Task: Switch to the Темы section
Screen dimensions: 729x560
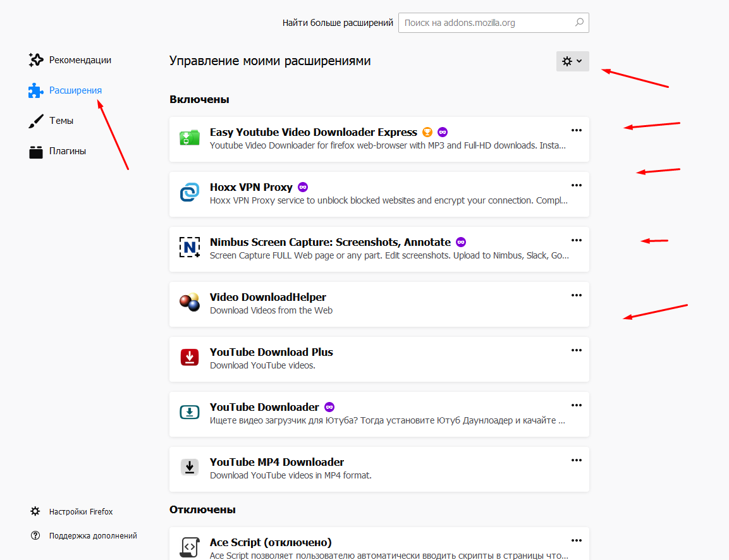Action: tap(61, 121)
